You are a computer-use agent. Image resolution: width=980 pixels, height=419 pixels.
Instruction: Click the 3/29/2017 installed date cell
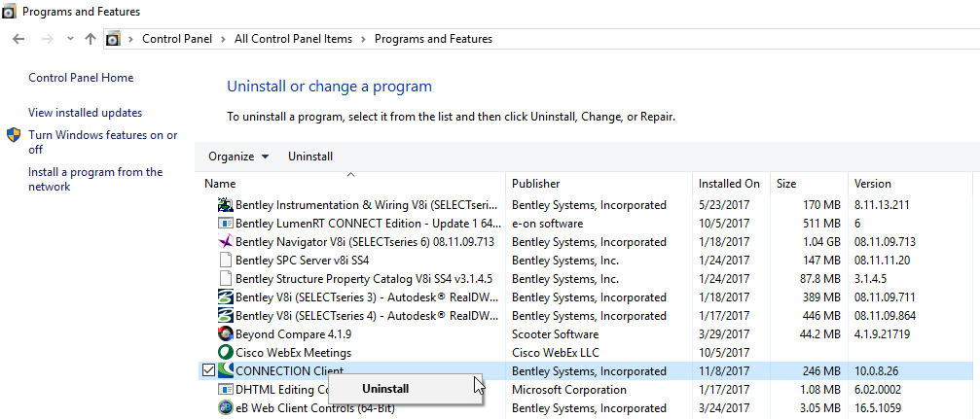tap(724, 334)
